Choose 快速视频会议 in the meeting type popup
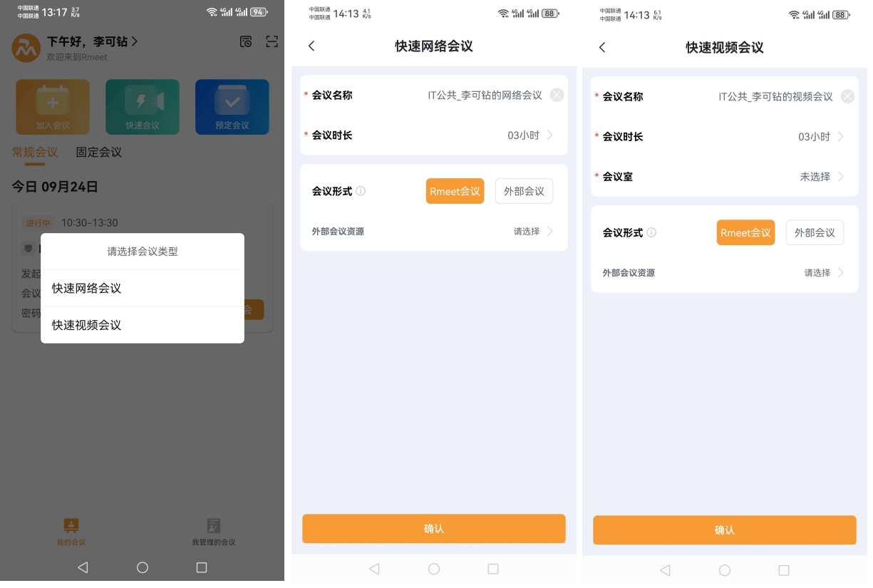The image size is (873, 588). (x=143, y=325)
